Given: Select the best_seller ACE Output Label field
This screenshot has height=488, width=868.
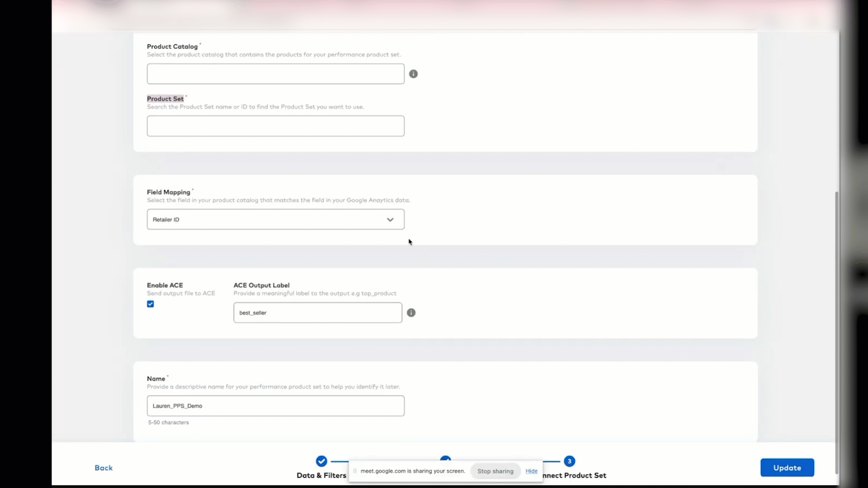Looking at the screenshot, I should coord(317,312).
